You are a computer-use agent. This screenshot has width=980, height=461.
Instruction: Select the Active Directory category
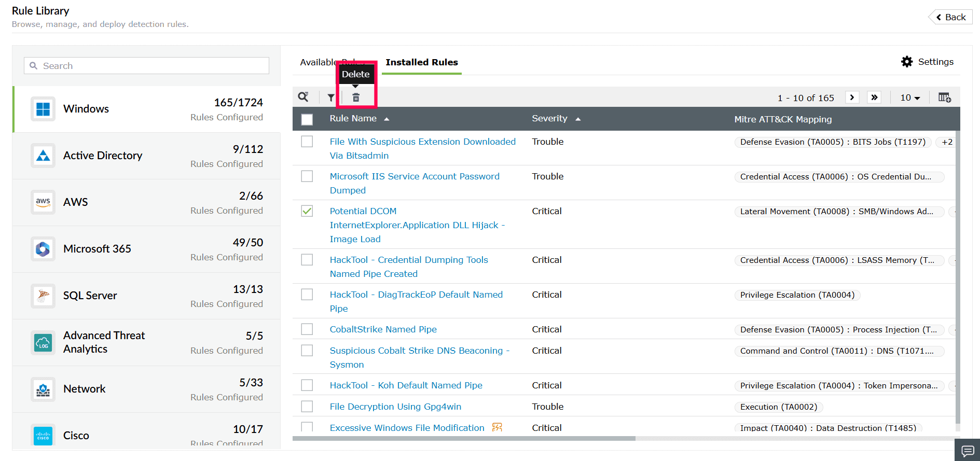pos(147,156)
